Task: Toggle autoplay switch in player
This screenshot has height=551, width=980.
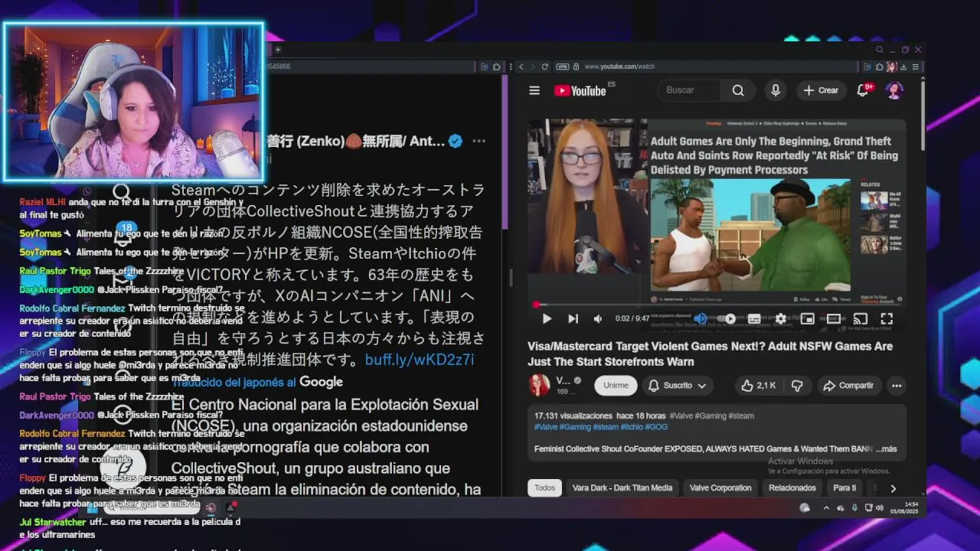Action: (727, 318)
